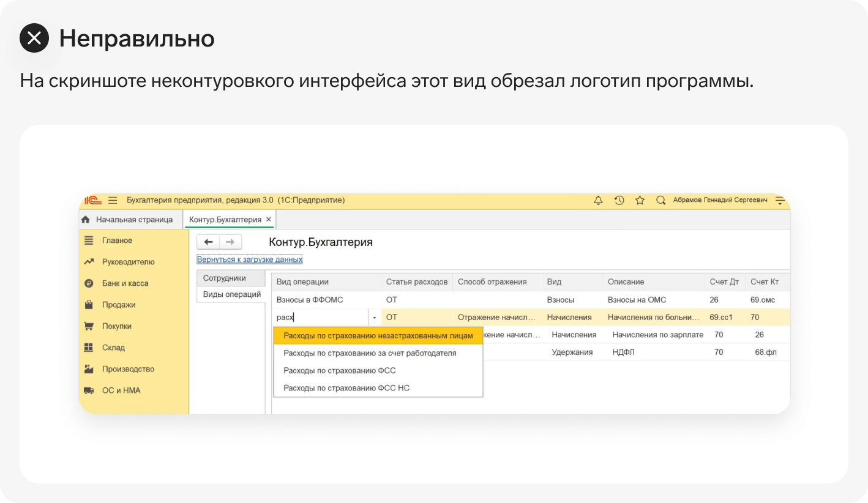The height and width of the screenshot is (503, 868).
Task: Open favorites star icon
Action: [x=640, y=200]
